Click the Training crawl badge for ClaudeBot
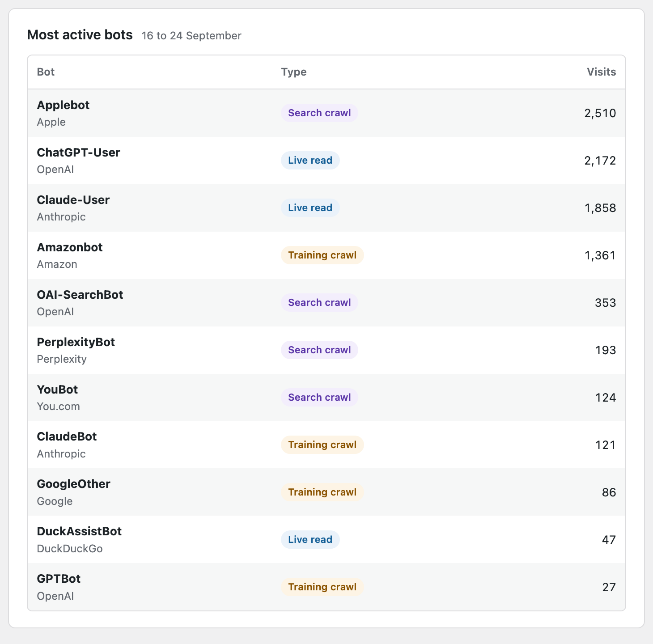The width and height of the screenshot is (653, 644). coord(322,445)
